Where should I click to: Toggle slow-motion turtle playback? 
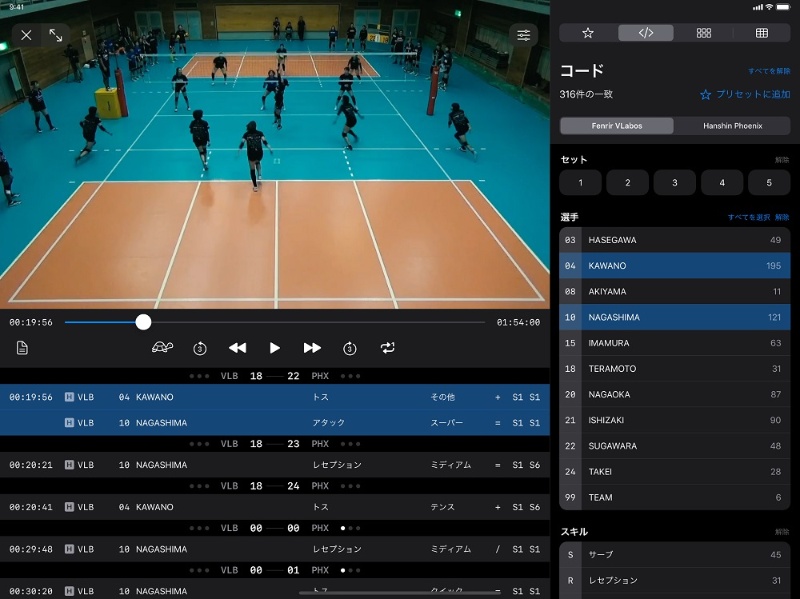click(162, 348)
